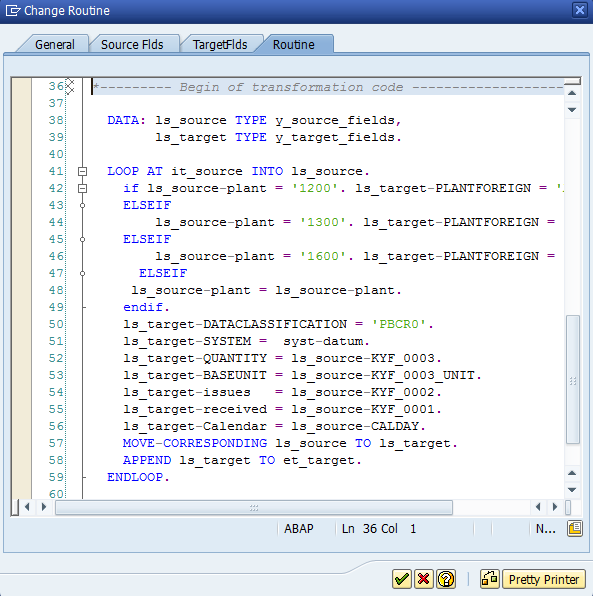Click the horizontal scrollbar thumb of editor
This screenshot has height=596, width=593.
(x=254, y=507)
